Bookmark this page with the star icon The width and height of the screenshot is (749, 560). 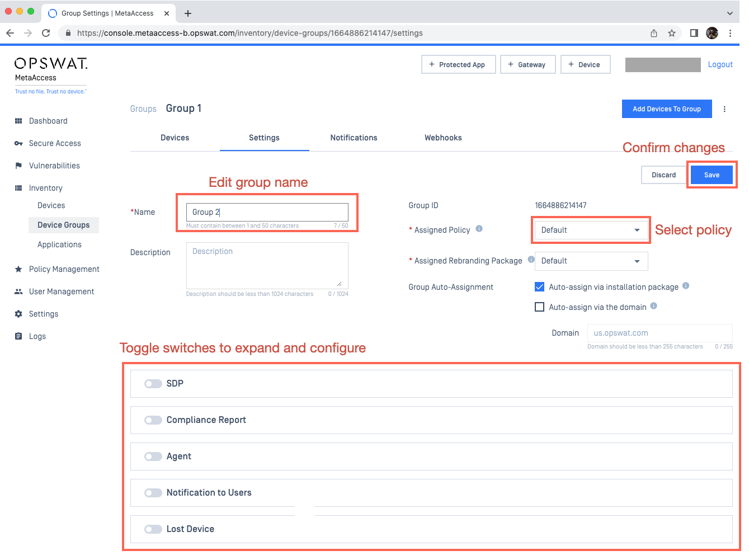tap(672, 33)
